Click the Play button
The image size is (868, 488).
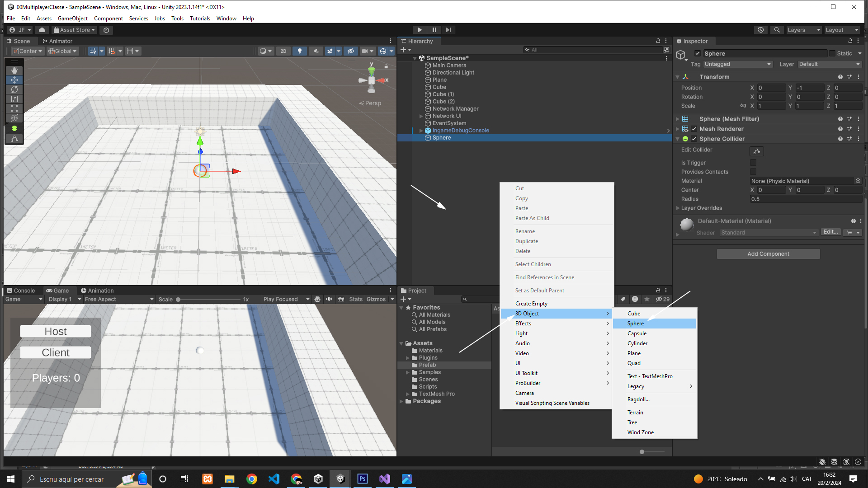pos(420,30)
